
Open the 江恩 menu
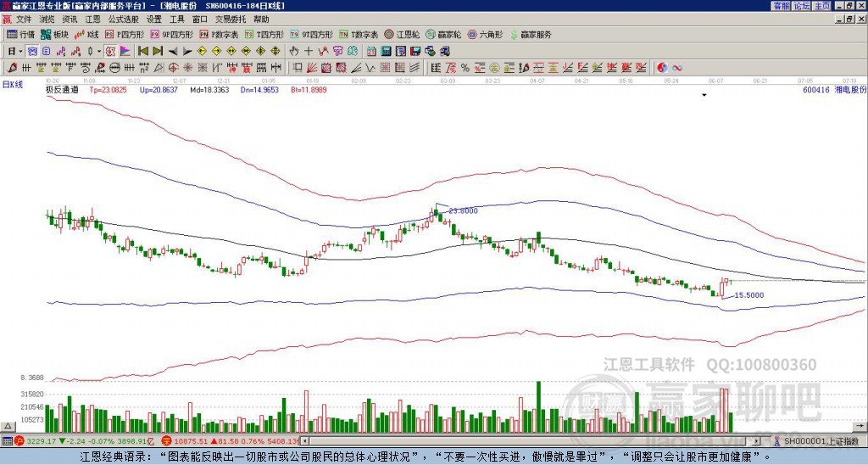click(92, 20)
